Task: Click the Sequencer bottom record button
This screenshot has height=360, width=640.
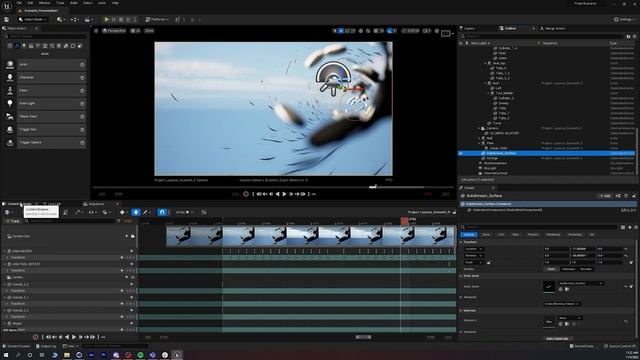Action: click(36, 337)
